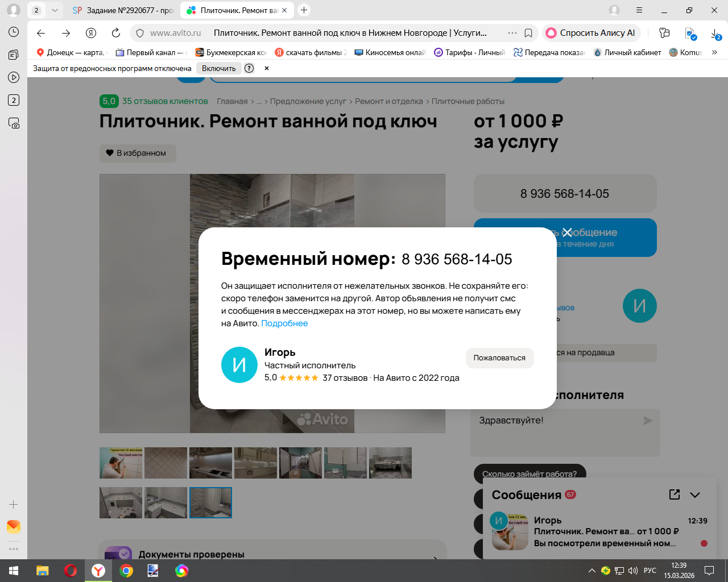Open the screenshot camera tool in the sidebar

pos(14,123)
